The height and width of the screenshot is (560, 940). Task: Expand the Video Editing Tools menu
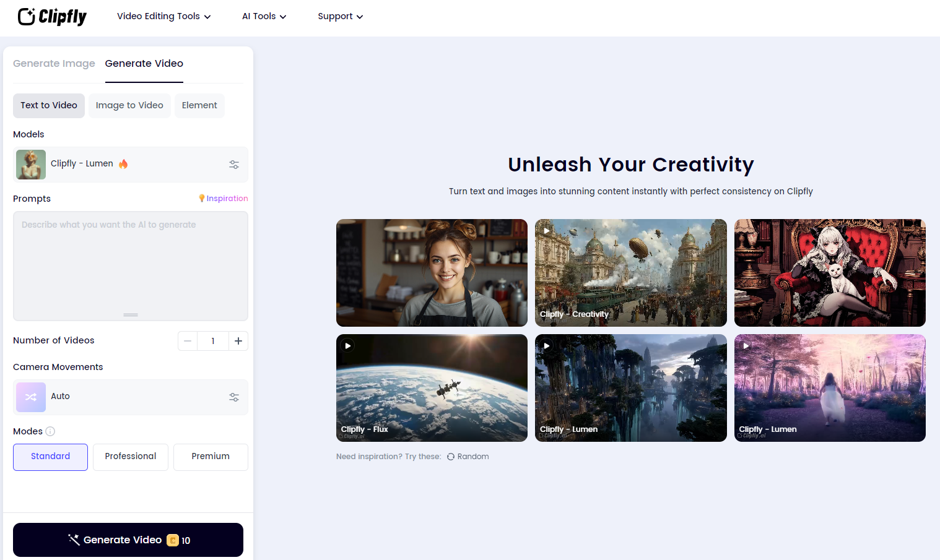coord(163,17)
